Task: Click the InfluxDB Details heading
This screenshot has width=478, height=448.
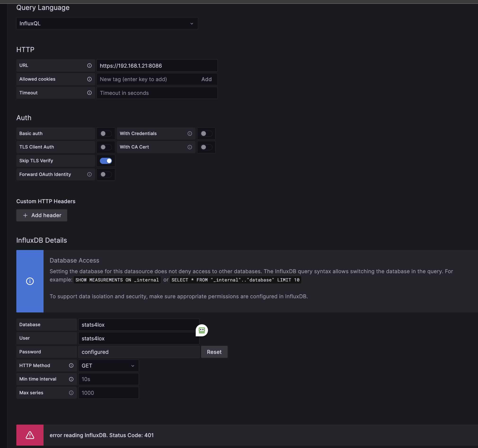Action: tap(42, 240)
